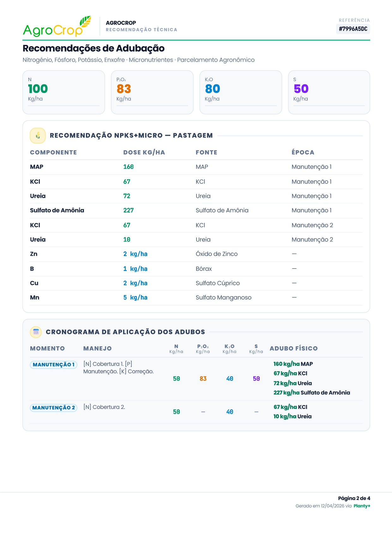Screen dimensions: 392x555
Task: Click the MANUTENÇÃO 2 badge
Action: pyautogui.click(x=53, y=408)
